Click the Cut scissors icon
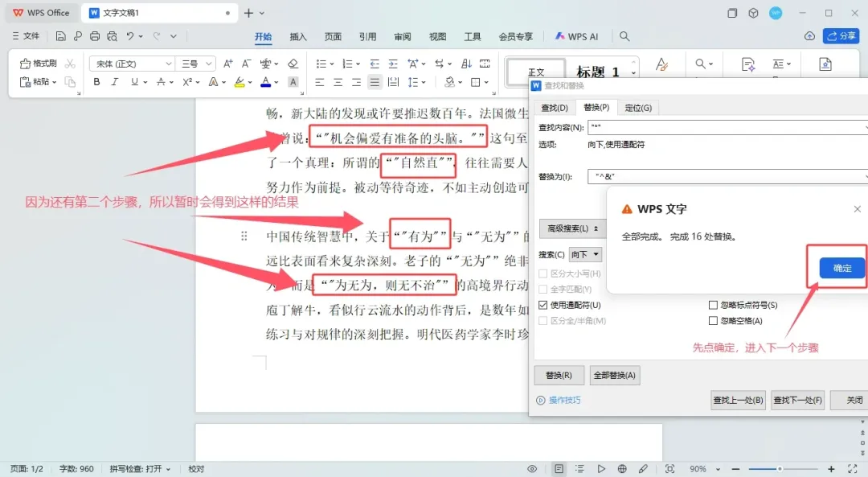This screenshot has height=477, width=868. (70, 64)
